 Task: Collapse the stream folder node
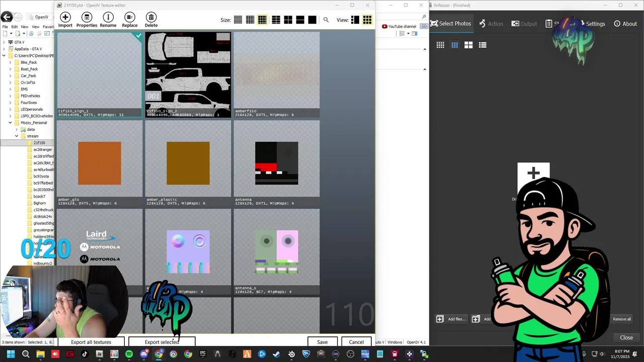(x=17, y=136)
